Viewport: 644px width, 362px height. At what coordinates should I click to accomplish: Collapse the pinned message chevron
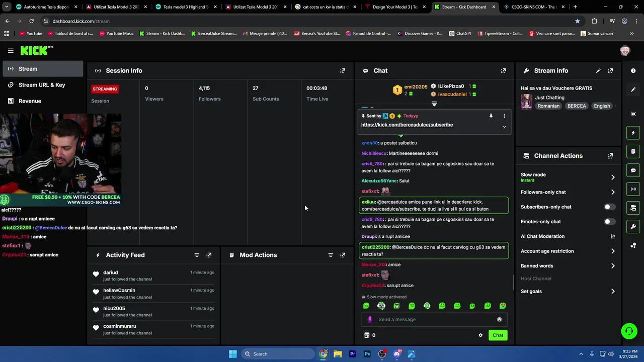coord(504,127)
